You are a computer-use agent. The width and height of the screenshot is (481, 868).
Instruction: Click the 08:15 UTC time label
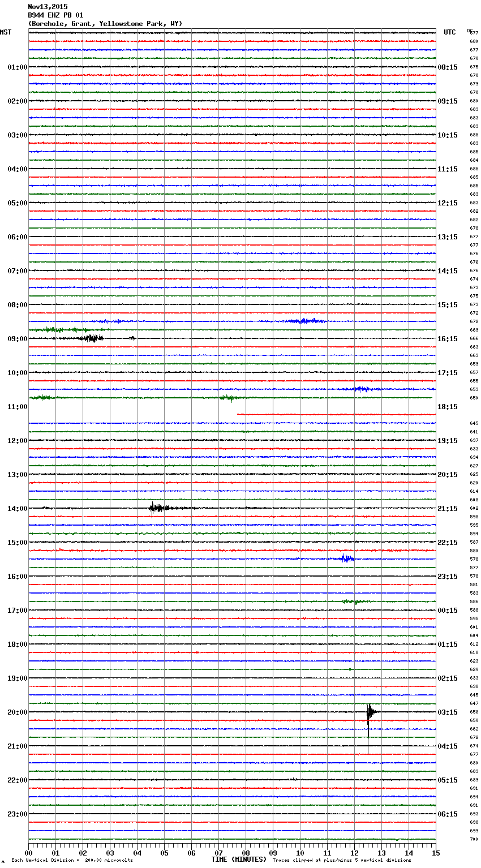pyautogui.click(x=448, y=67)
